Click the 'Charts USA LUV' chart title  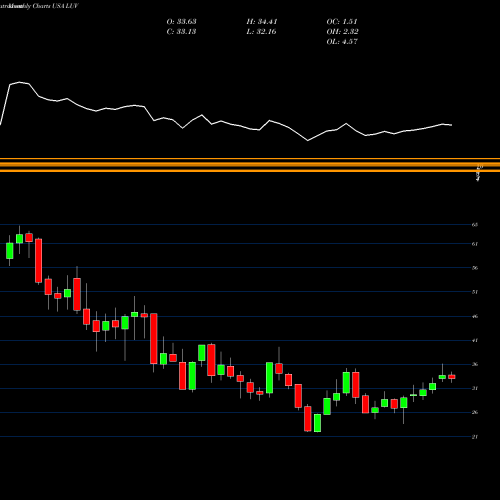tap(56, 6)
